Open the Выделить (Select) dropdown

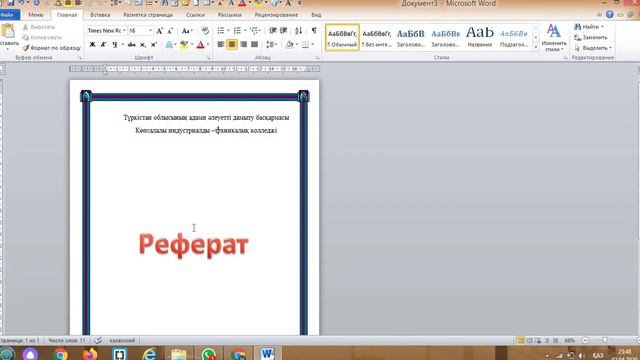point(593,48)
